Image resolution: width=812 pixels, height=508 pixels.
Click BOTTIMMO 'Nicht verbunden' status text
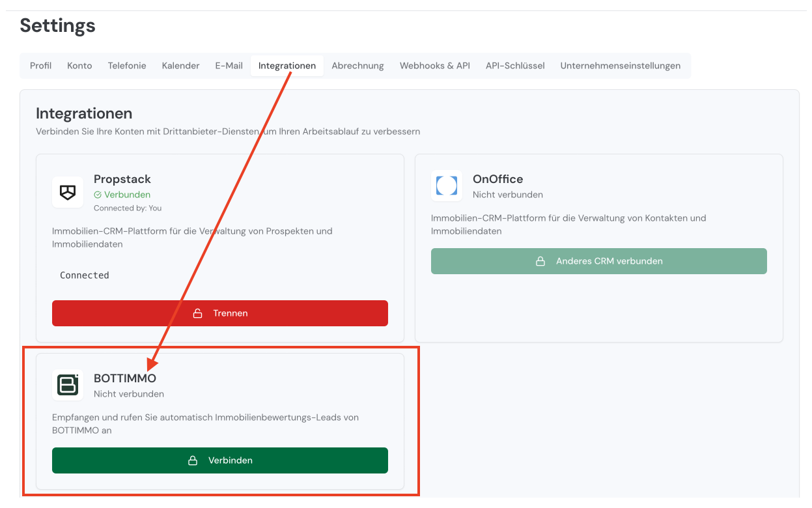pos(129,394)
